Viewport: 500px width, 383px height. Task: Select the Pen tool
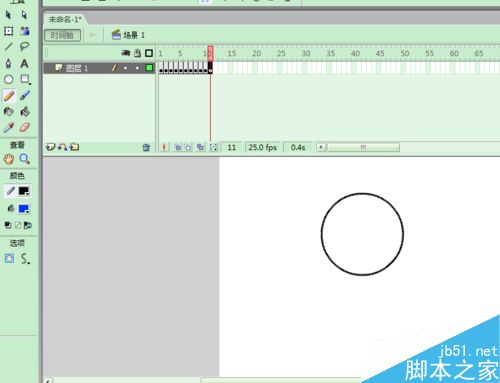(x=8, y=63)
